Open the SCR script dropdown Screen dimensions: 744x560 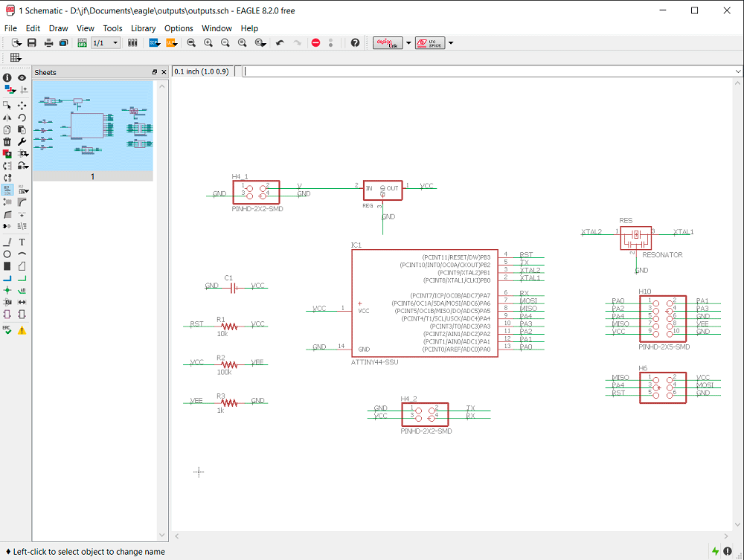(x=155, y=42)
